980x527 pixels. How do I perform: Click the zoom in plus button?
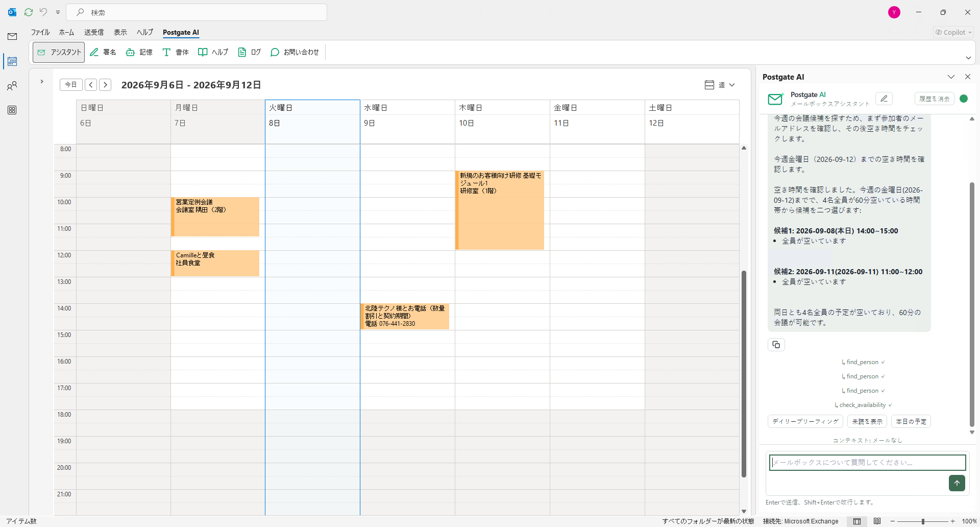coord(952,521)
